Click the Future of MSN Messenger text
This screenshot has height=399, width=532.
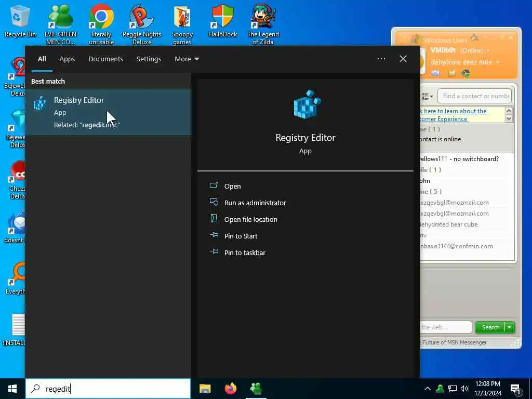454,342
